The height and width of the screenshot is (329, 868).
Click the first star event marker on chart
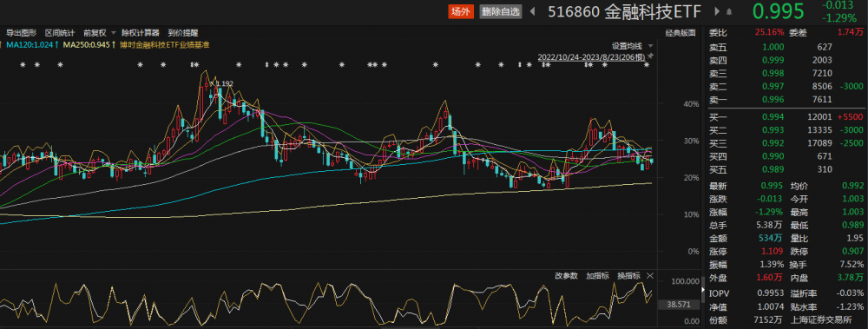pos(23,65)
